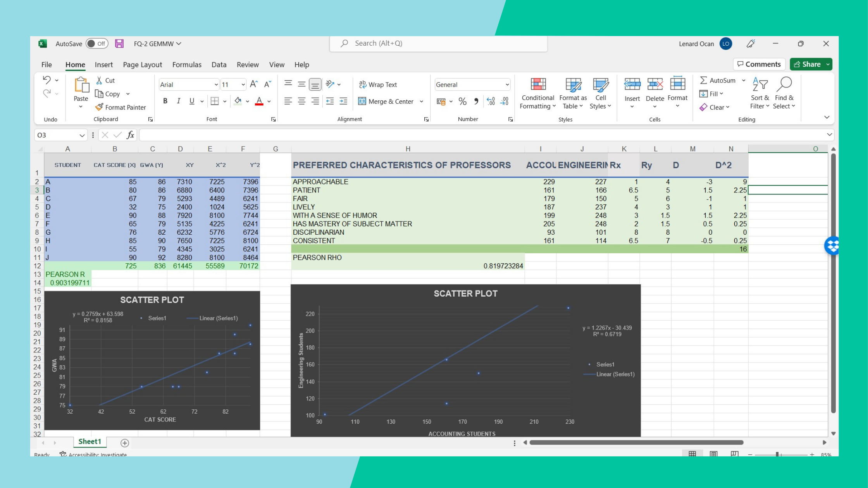Select the Sheet1 worksheet tab

click(x=90, y=442)
